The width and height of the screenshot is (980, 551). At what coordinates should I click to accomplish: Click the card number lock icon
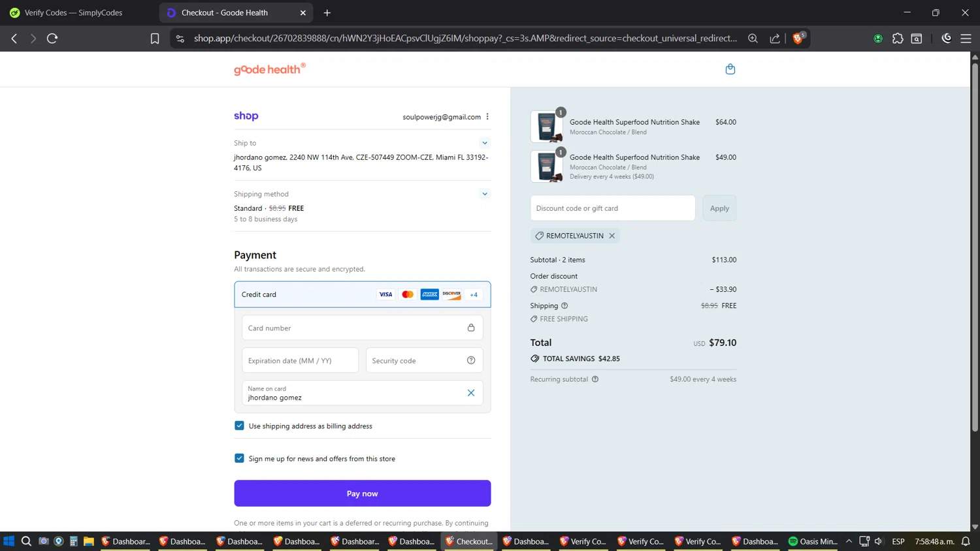click(x=471, y=328)
